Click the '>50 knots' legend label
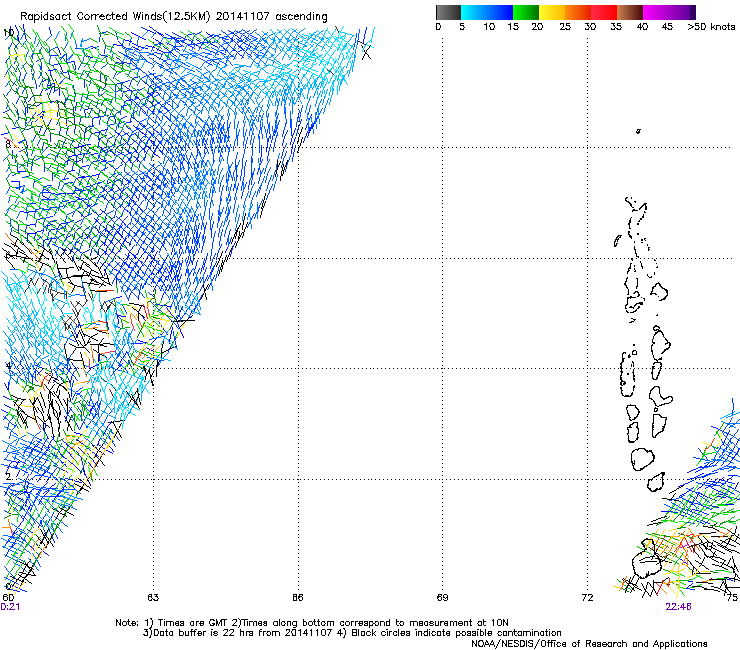The height and width of the screenshot is (650, 740). (x=711, y=27)
